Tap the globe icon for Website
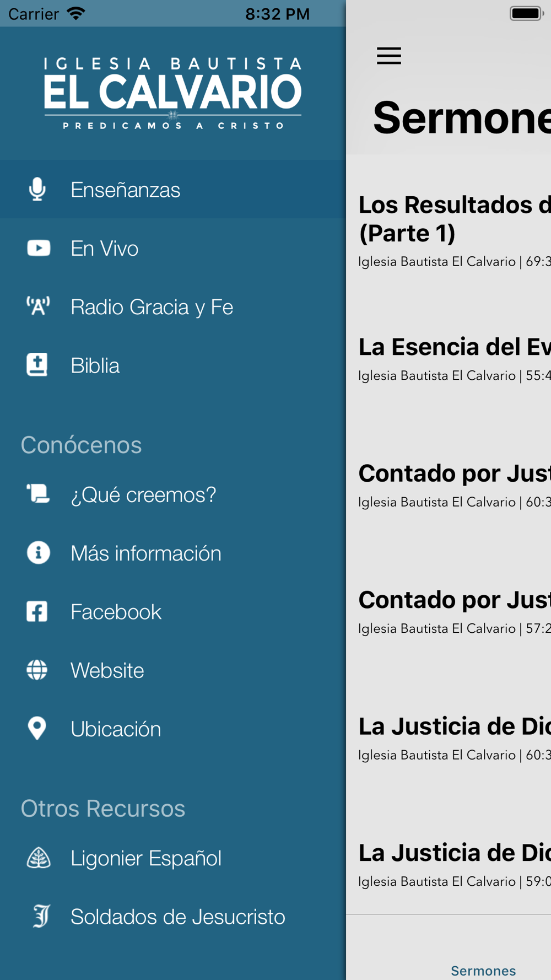 click(37, 670)
